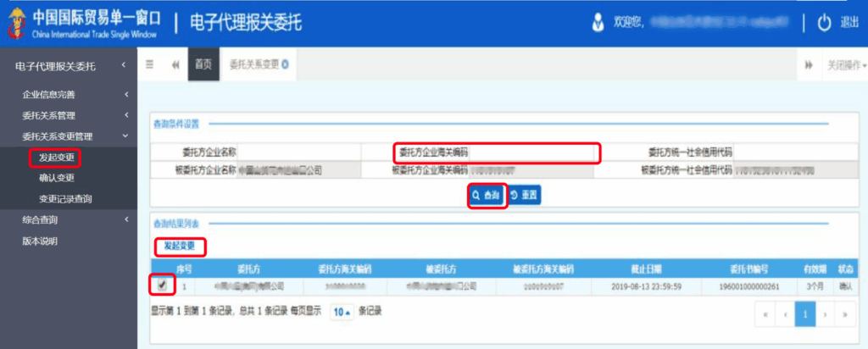Switch to the 首页 tab
This screenshot has width=868, height=349.
203,64
